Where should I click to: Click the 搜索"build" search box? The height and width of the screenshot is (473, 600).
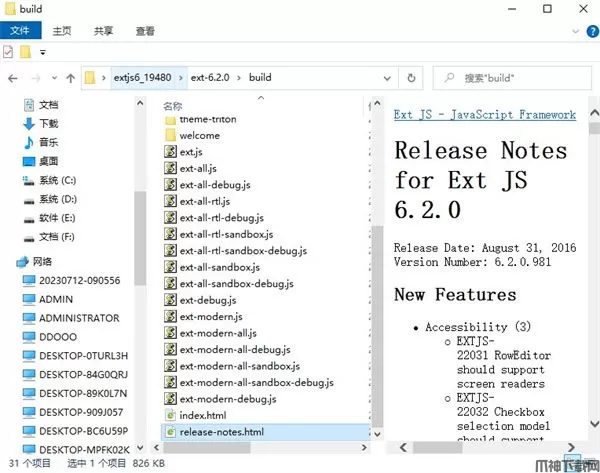[x=512, y=78]
